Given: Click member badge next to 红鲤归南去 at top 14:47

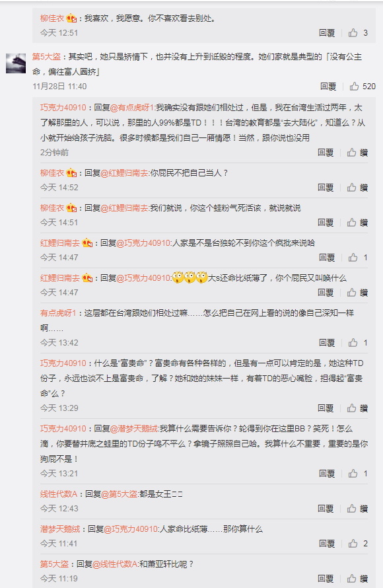Looking at the screenshot, I should coord(87,243).
